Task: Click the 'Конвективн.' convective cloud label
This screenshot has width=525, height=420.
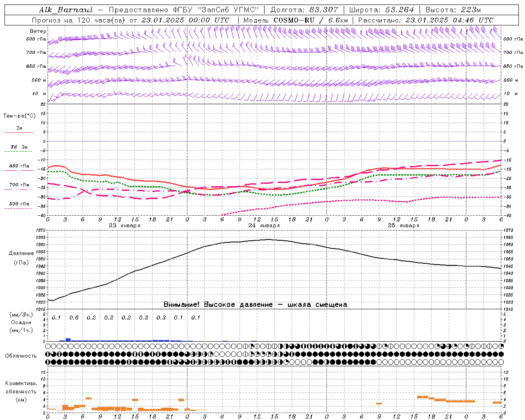Action: coord(21,383)
